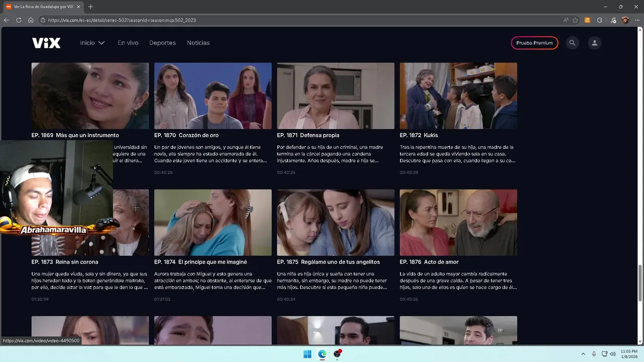The image size is (644, 362).
Task: Open thumbnail of EP. 1876 Acto de amor
Action: click(x=458, y=222)
